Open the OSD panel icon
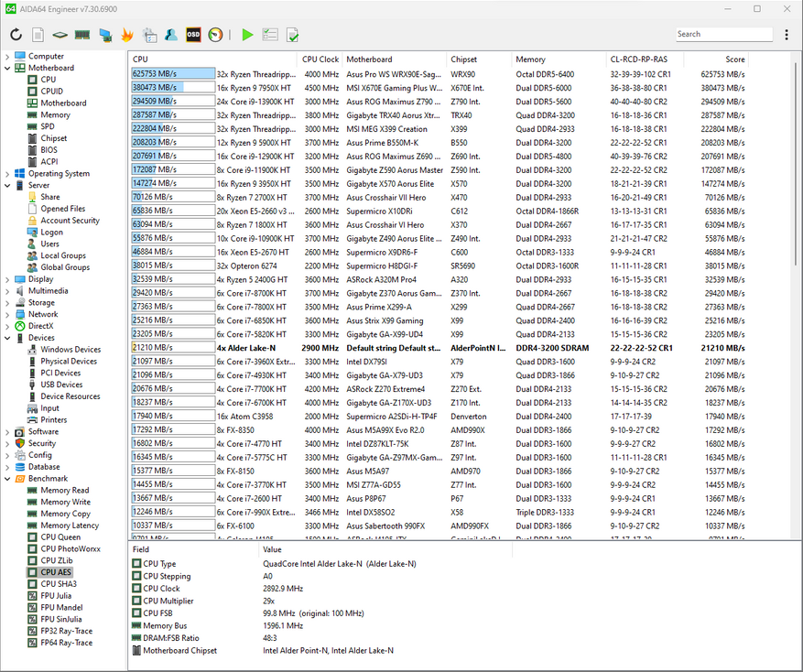Screen dimensions: 803x672 193,35
